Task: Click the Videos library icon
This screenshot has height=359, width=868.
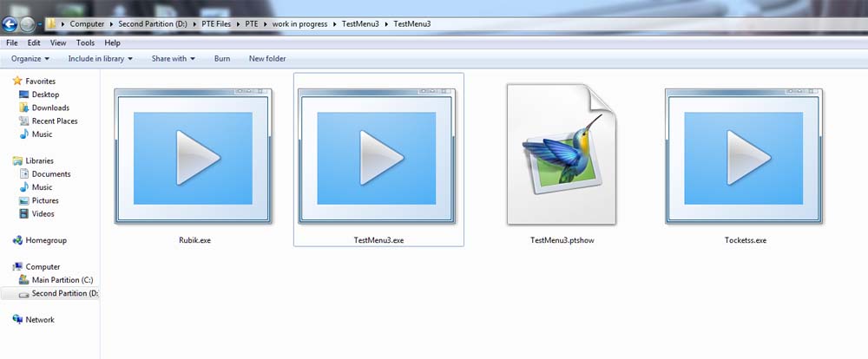Action: [23, 213]
